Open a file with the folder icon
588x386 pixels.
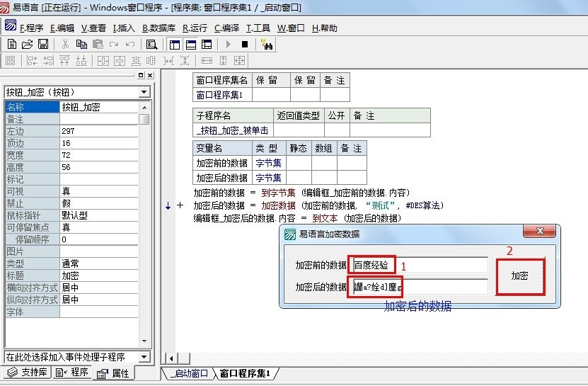27,45
